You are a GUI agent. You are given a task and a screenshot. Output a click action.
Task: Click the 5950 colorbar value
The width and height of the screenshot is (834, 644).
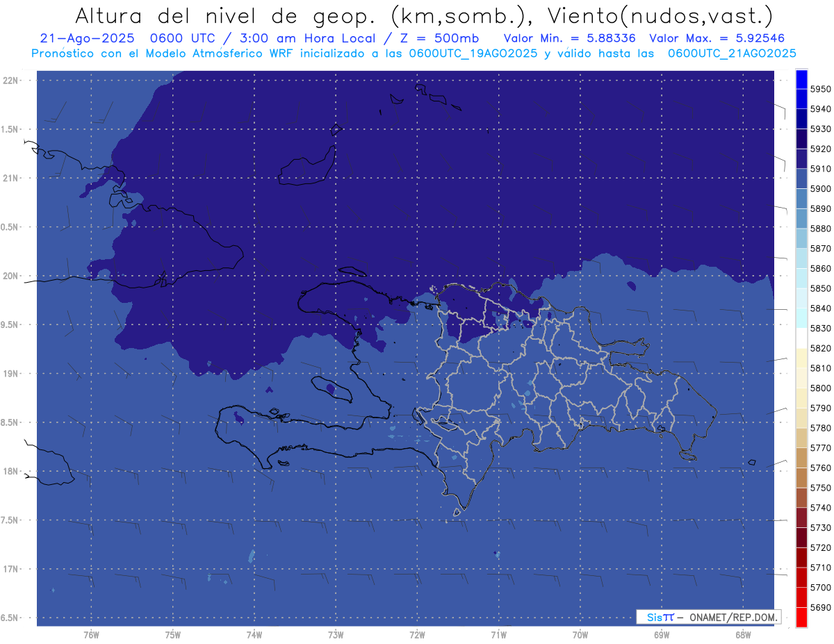820,89
